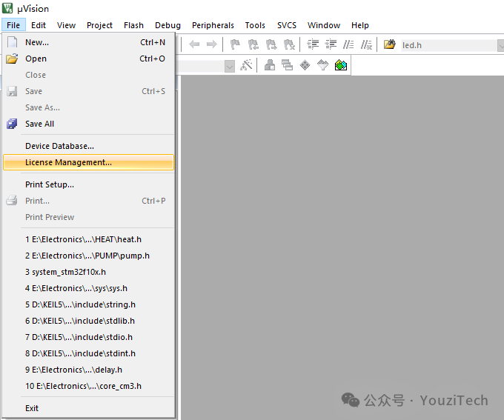Click the Open folder icon in menu
Image resolution: width=504 pixels, height=420 pixels.
[x=12, y=59]
